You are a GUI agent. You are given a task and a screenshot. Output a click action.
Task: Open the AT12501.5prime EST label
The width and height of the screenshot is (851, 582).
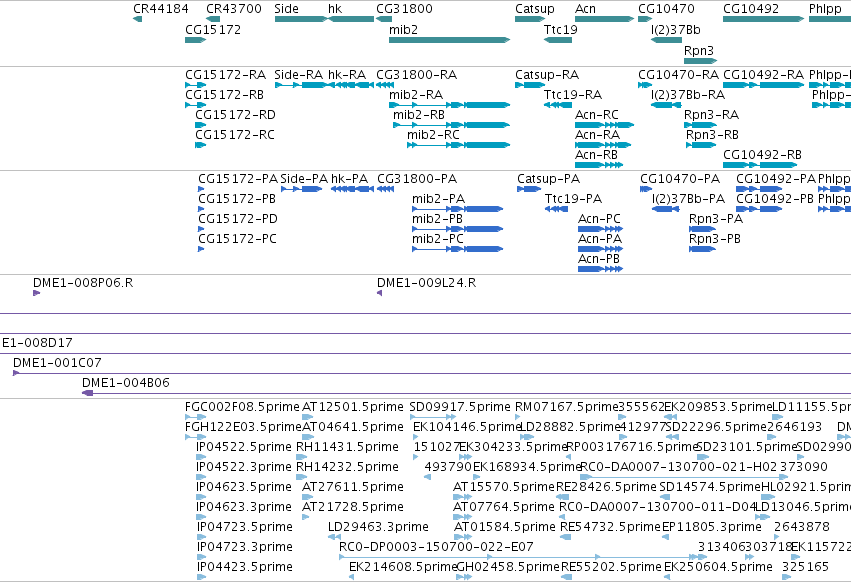coord(353,407)
